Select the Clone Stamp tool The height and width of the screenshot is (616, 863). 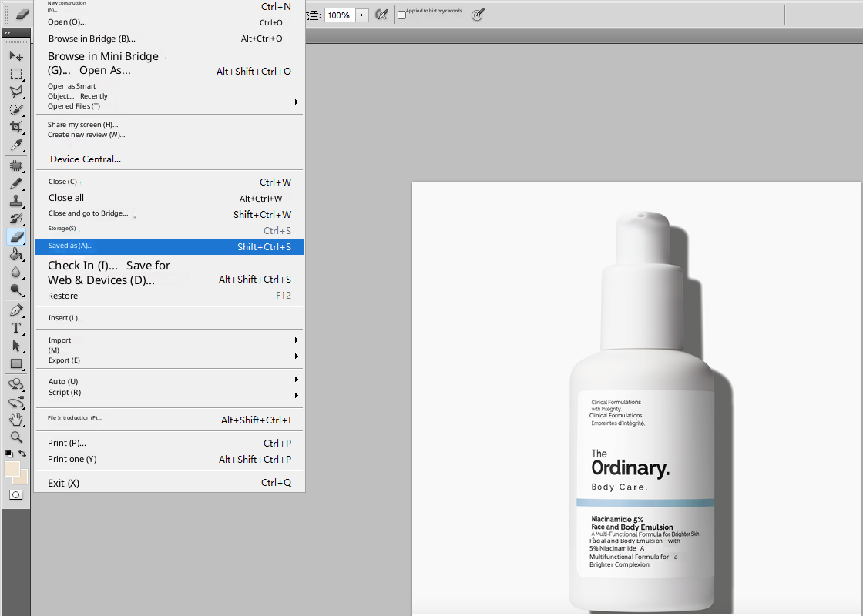tap(15, 201)
